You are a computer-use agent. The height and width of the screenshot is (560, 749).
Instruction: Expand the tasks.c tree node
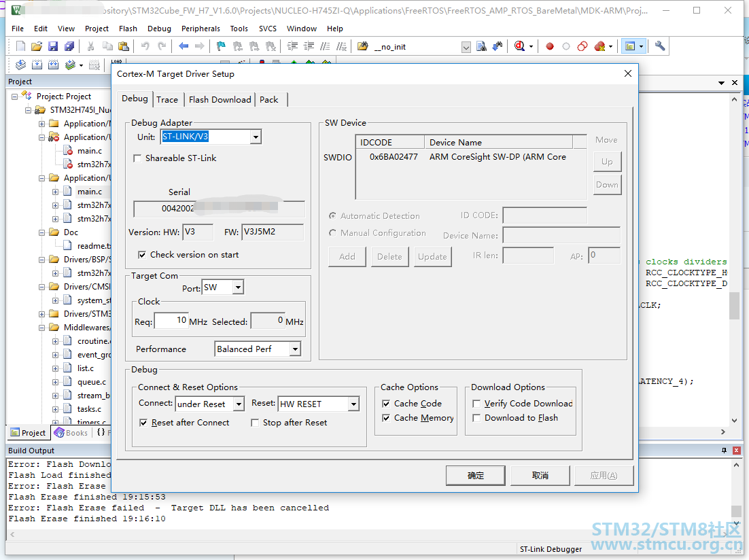[56, 410]
